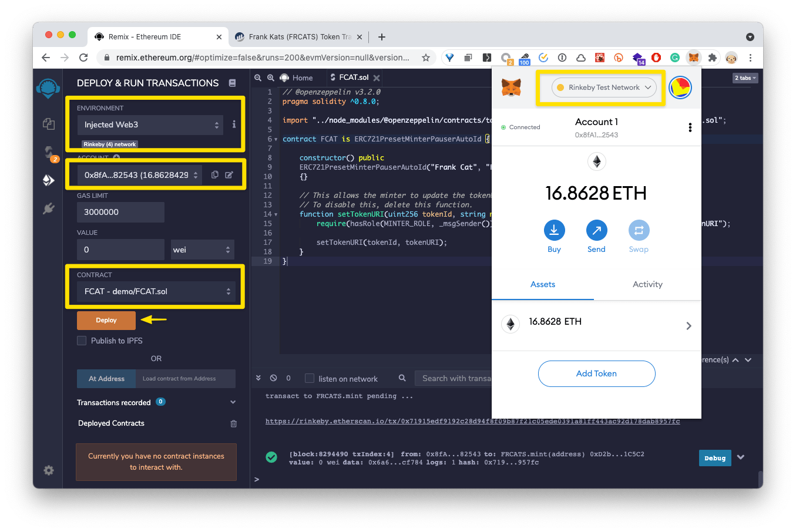Viewport: 796px width, 532px height.
Task: Open the Injected Web3 environment dropdown
Action: coord(150,125)
